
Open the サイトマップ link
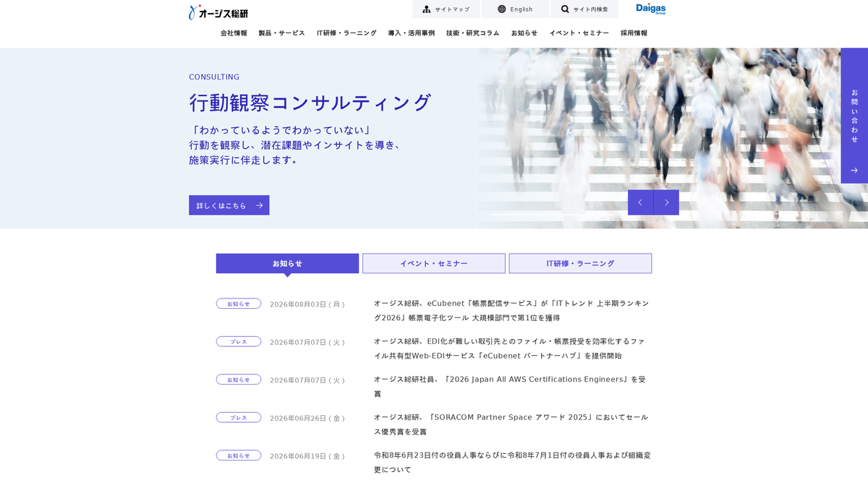(x=446, y=9)
